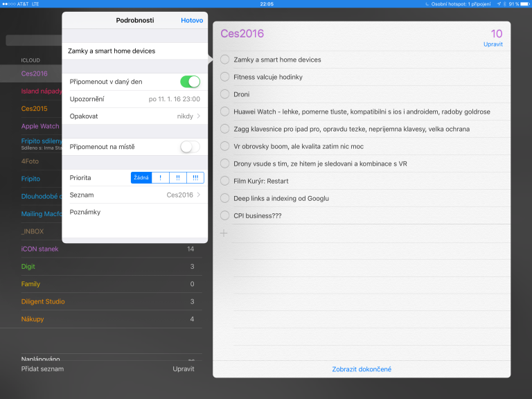Viewport: 532px width, 399px height.
Task: Choose triple exclamation high priority
Action: pyautogui.click(x=195, y=178)
